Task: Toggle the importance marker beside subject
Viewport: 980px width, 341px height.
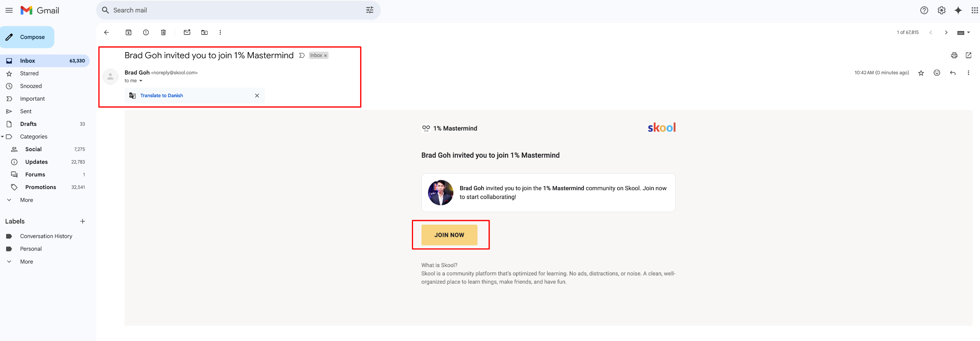Action: 302,55
